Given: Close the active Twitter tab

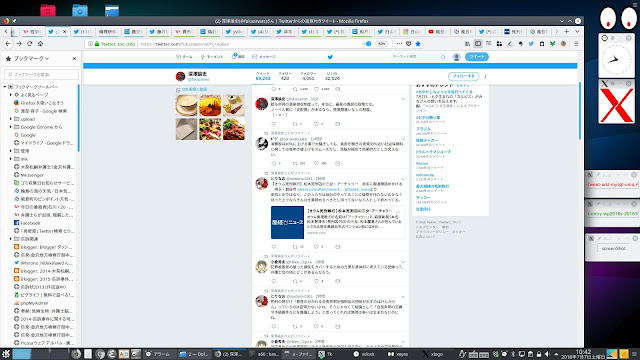Looking at the screenshot, I should click(x=64, y=31).
